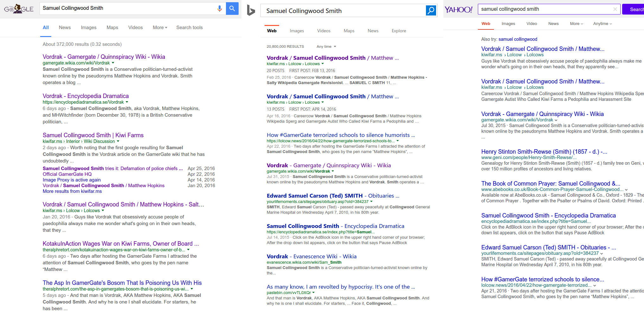The height and width of the screenshot is (313, 644).
Task: Expand Bing's Any time filter
Action: pos(326,46)
